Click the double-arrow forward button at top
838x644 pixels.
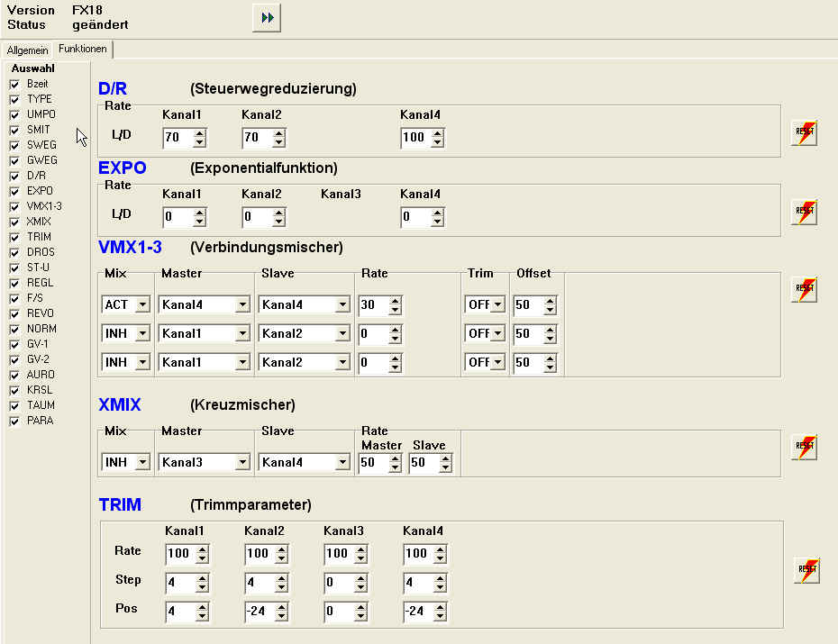tap(266, 18)
